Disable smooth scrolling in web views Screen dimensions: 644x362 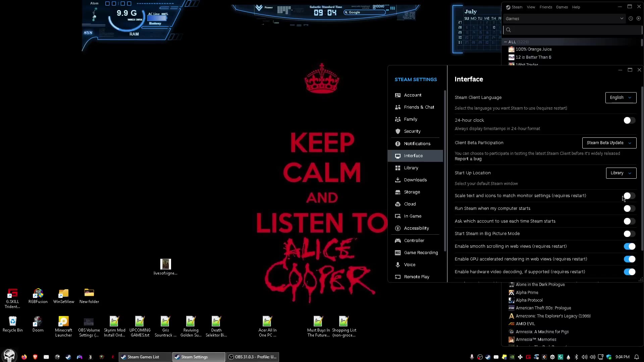pyautogui.click(x=629, y=246)
